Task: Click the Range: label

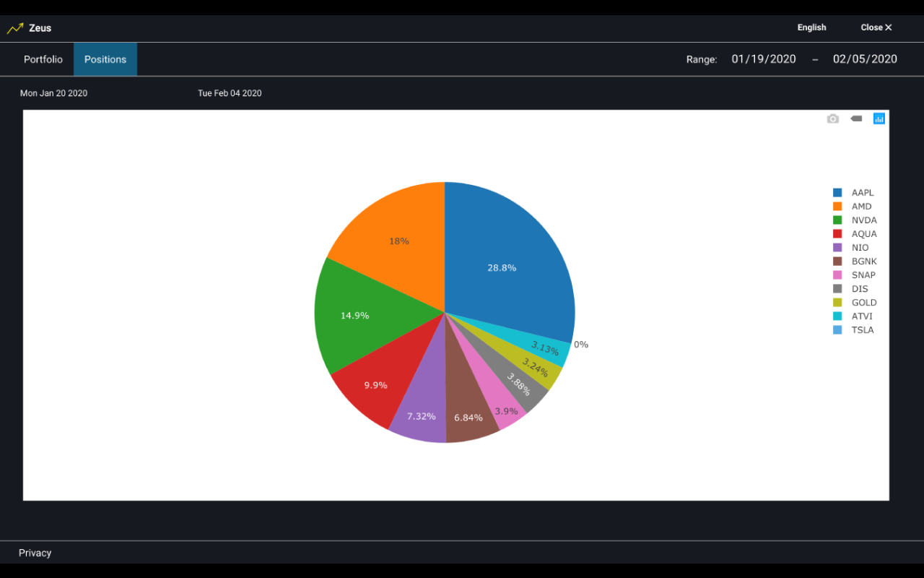Action: 702,60
